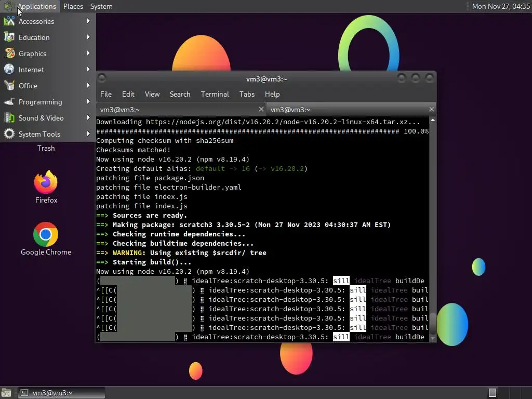Click the 'patching file package.json' line
Viewport: 532px width, 399px height.
pyautogui.click(x=150, y=178)
